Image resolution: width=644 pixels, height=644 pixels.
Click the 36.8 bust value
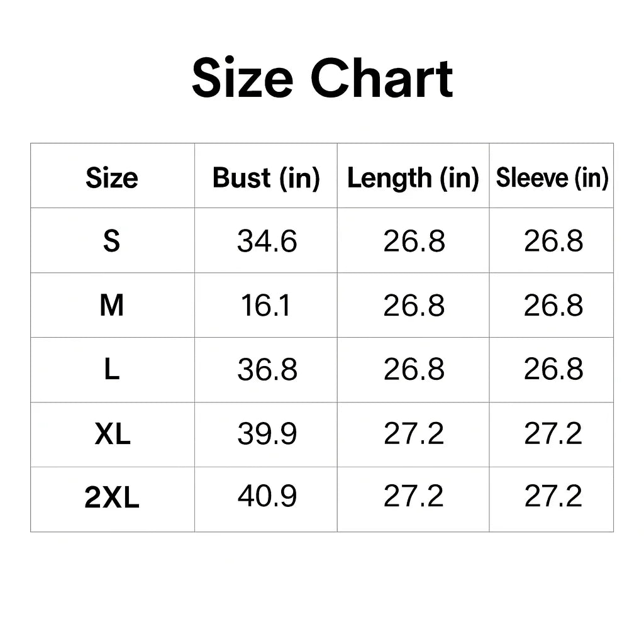(x=267, y=370)
